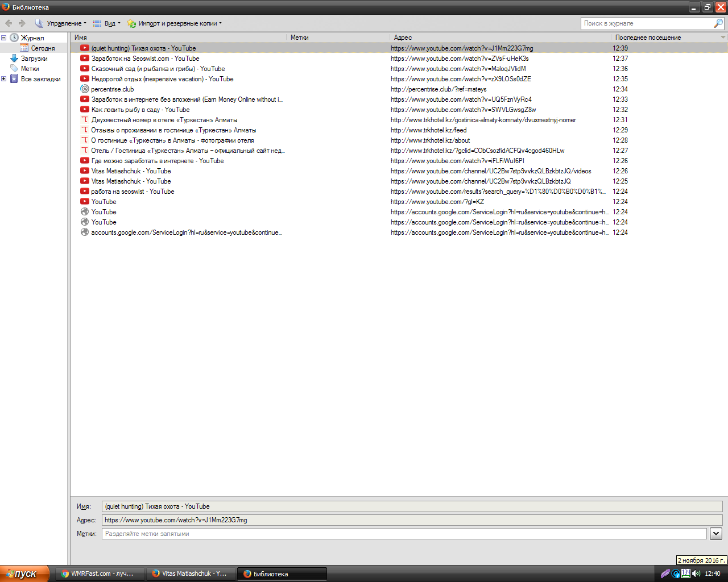728x582 pixels.
Task: Click YouTube icon of Заработок на Seoswist.com row
Action: pos(85,59)
